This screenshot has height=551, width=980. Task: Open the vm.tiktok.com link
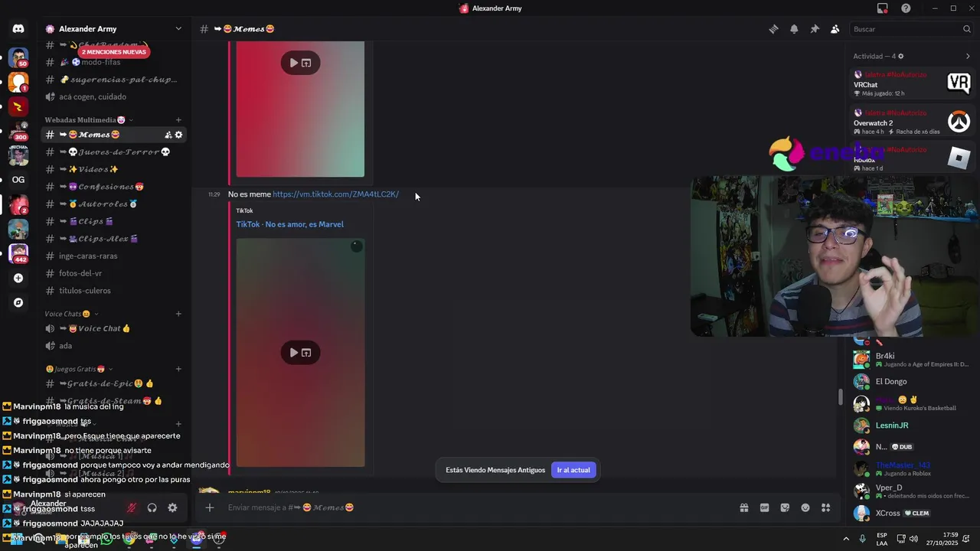[x=335, y=194]
